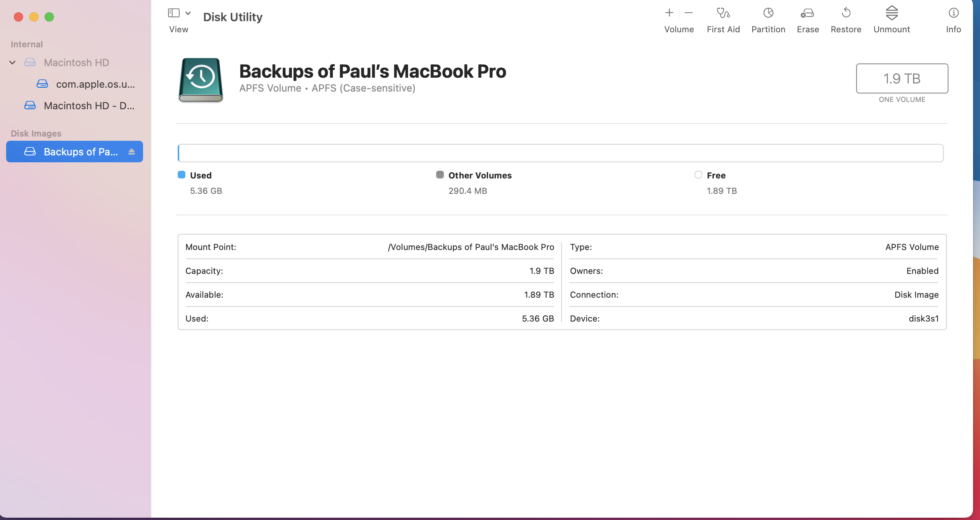
Task: Click the 1.9 TB capacity box
Action: tap(902, 78)
